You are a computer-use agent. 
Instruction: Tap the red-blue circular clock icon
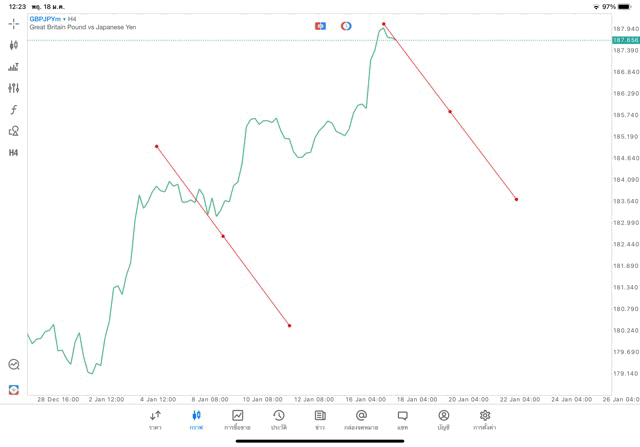[x=346, y=25]
